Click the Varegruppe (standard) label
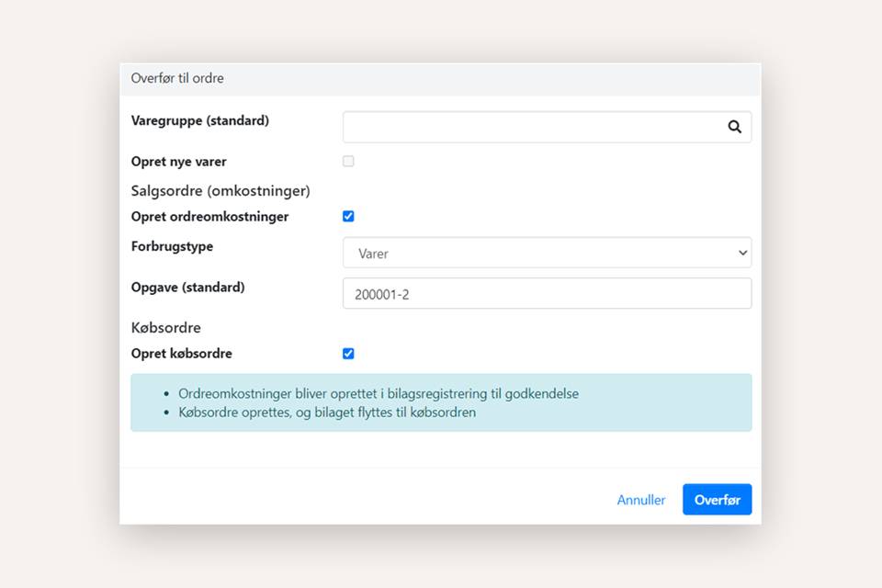Image resolution: width=882 pixels, height=588 pixels. [x=200, y=120]
